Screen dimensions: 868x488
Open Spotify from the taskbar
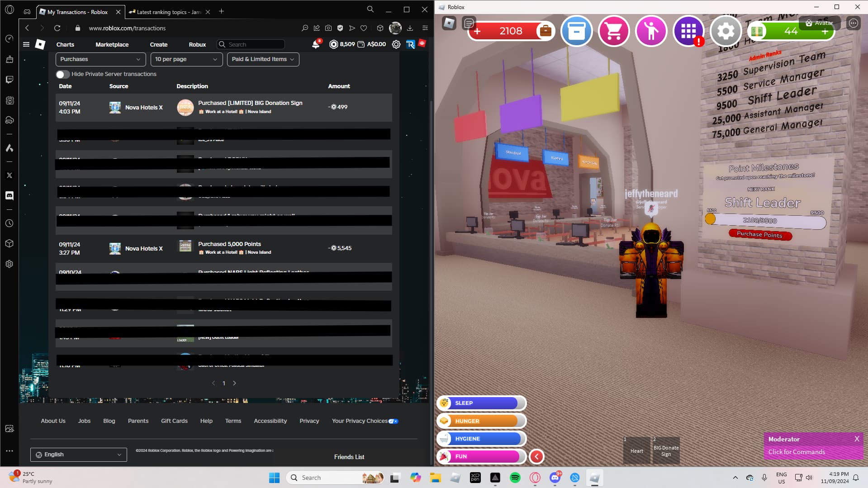(515, 478)
